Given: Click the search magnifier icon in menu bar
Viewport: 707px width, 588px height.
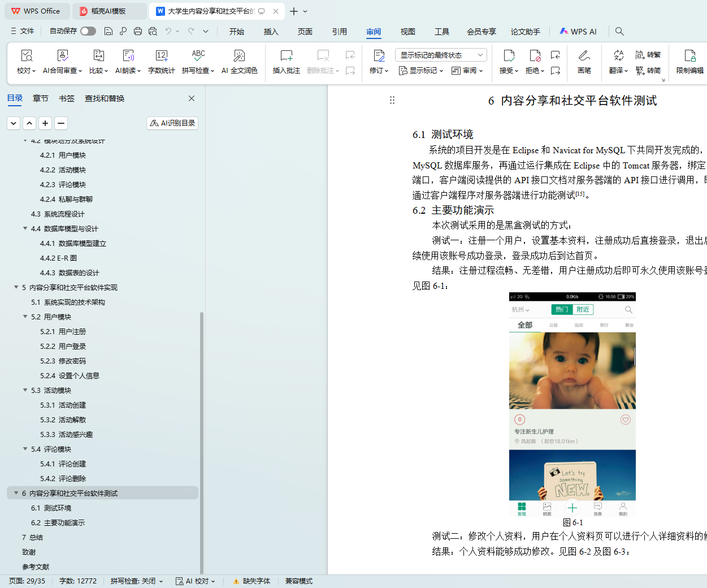Looking at the screenshot, I should [619, 31].
